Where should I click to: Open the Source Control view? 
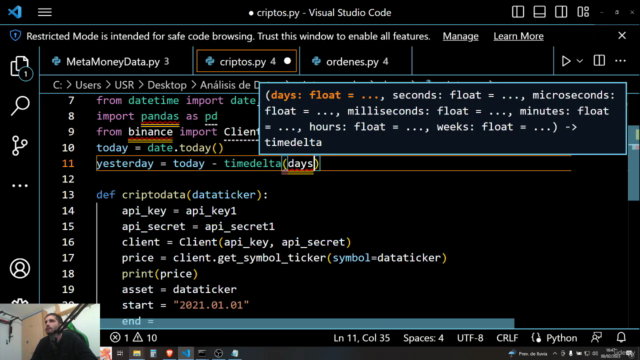pyautogui.click(x=20, y=145)
